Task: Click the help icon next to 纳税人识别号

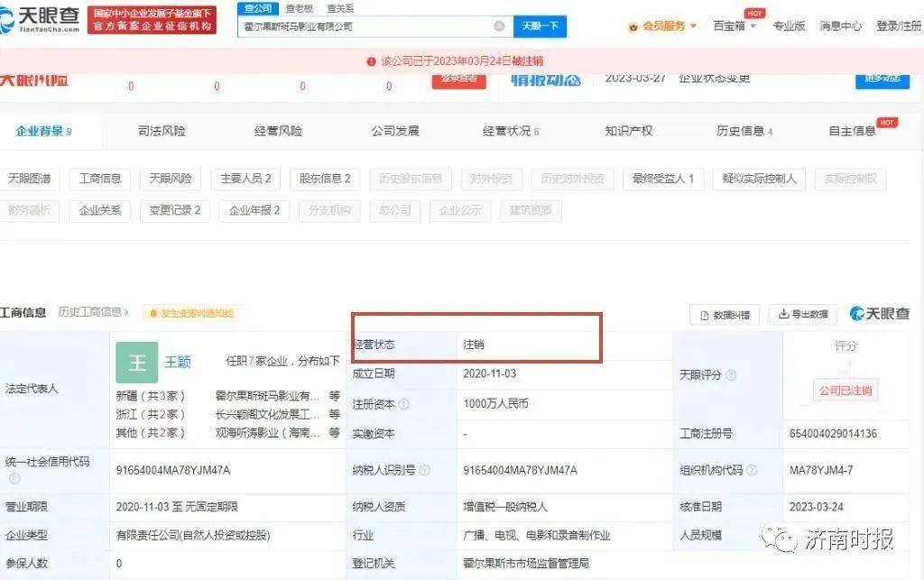Action: [x=424, y=470]
